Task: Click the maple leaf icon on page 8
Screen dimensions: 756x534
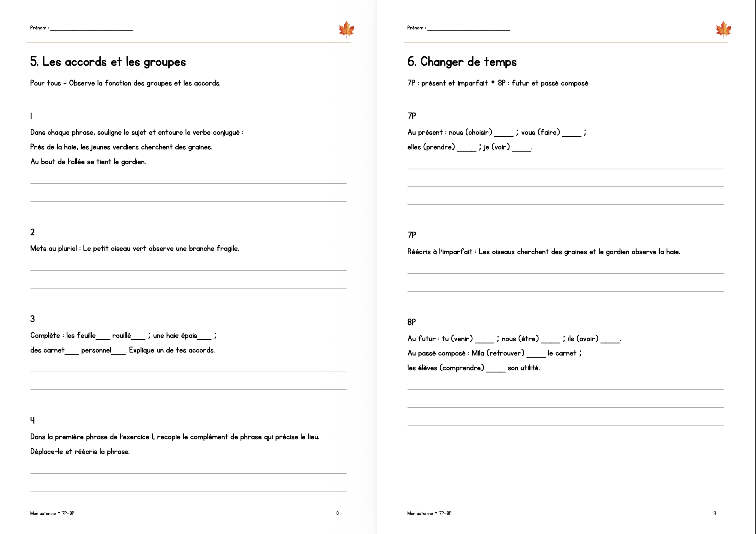Action: 346,30
